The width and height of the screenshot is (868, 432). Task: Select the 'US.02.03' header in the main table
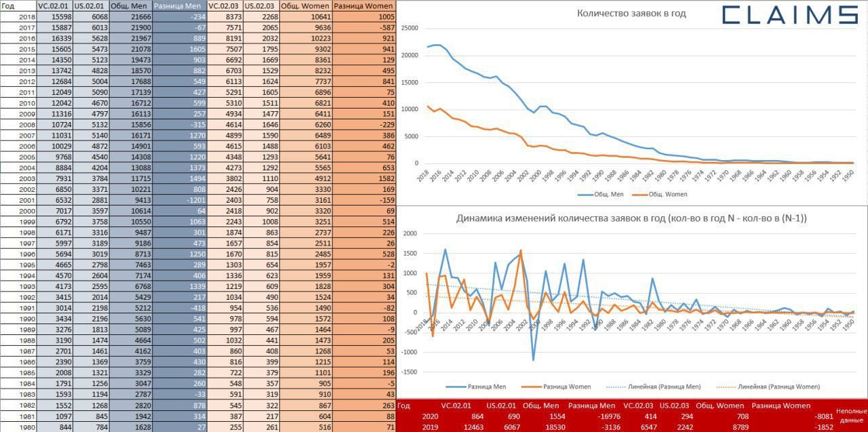click(x=260, y=5)
